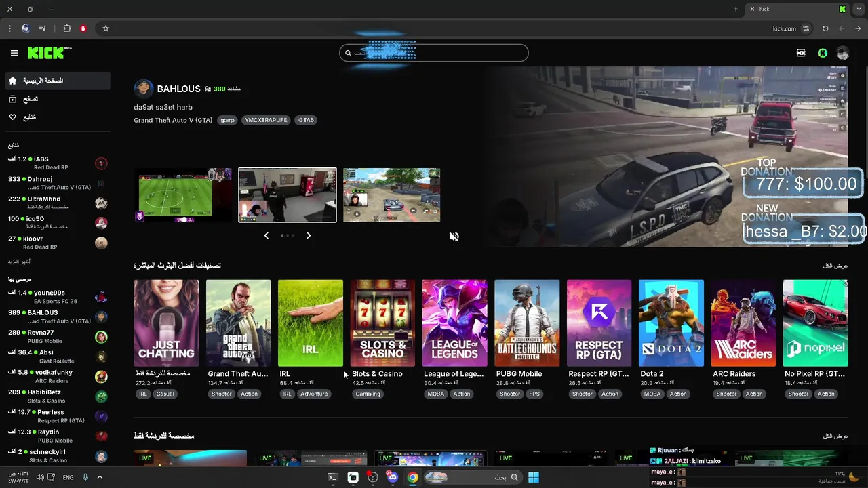Click the Revna77 avatar in sidebar
868x488 pixels.
(x=101, y=337)
